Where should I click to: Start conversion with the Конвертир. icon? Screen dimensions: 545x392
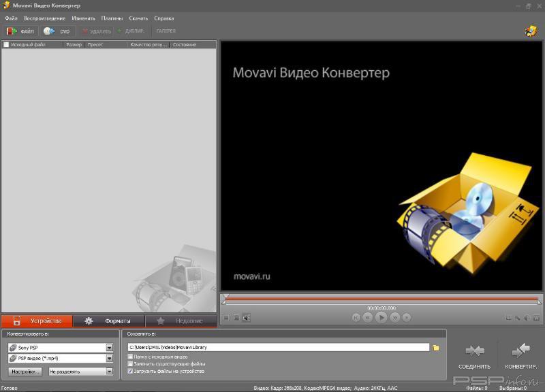520,350
